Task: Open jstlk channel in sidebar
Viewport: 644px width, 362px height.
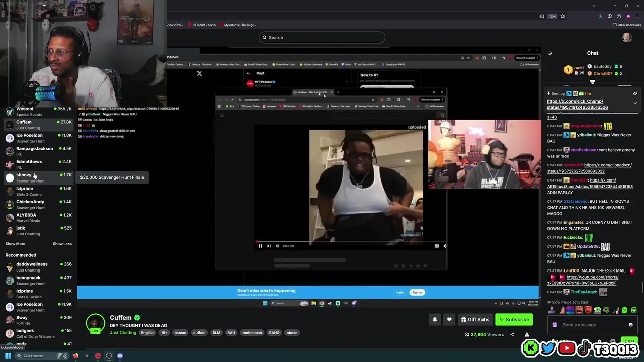Action: [39, 230]
